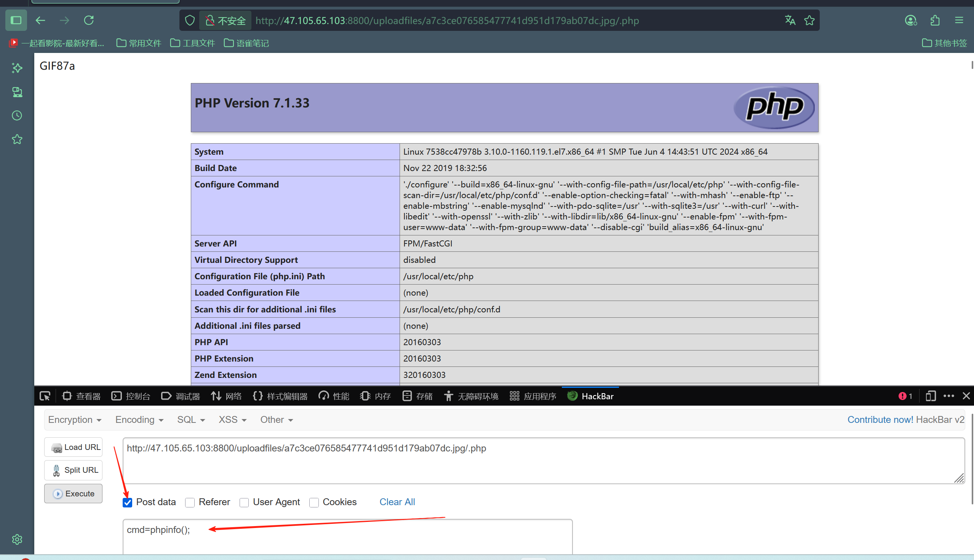Viewport: 974px width, 560px height.
Task: Open the bookmarks star sidebar icon
Action: tap(17, 139)
